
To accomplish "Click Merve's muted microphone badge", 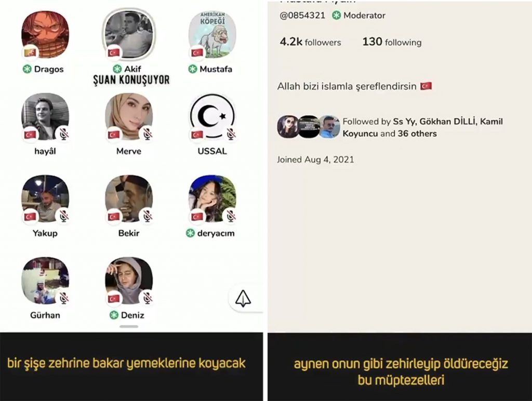I will (x=147, y=134).
